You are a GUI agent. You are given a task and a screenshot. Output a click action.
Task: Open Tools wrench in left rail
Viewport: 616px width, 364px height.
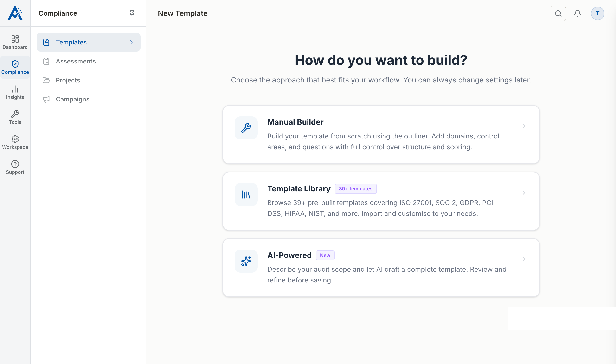[15, 117]
